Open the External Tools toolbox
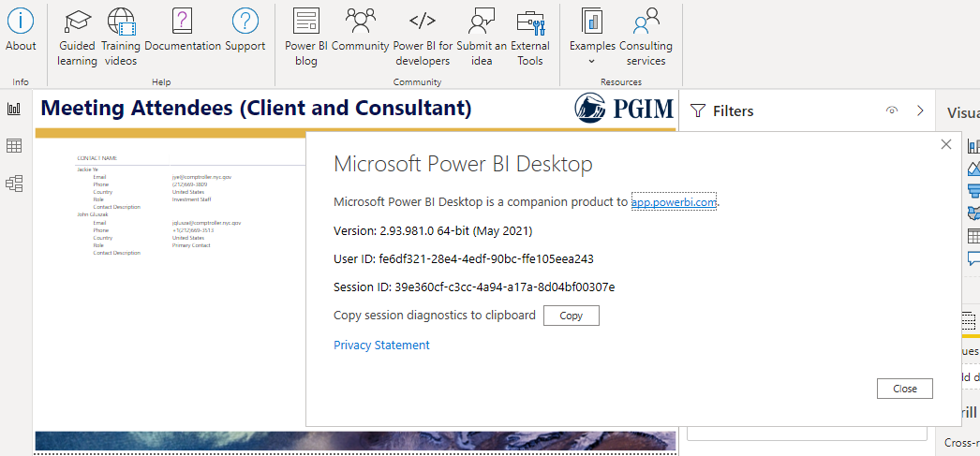The image size is (980, 456). (x=530, y=37)
